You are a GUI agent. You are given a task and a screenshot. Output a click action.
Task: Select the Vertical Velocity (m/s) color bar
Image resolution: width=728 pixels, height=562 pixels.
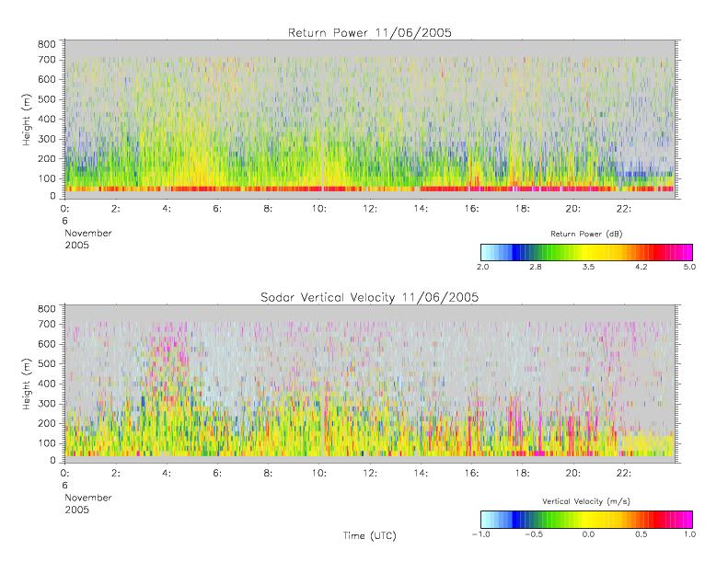tap(586, 520)
